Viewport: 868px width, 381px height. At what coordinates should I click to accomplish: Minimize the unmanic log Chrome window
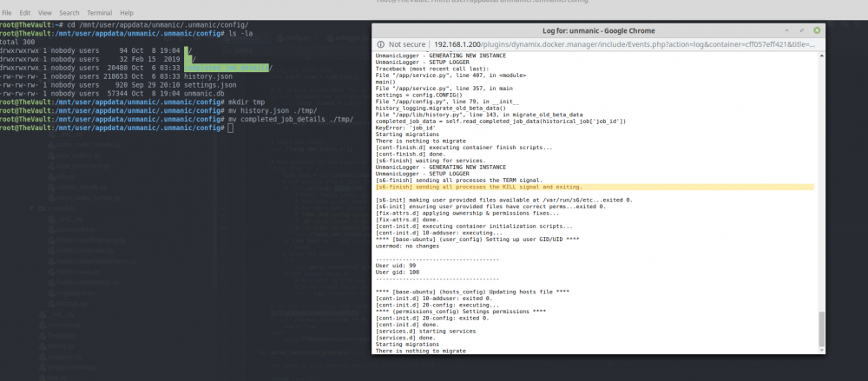coord(787,30)
